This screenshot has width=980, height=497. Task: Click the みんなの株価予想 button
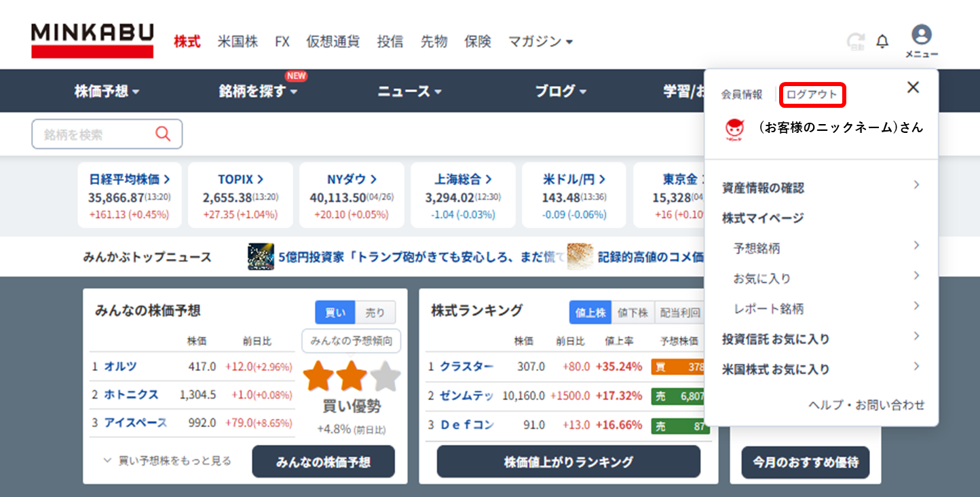[323, 462]
